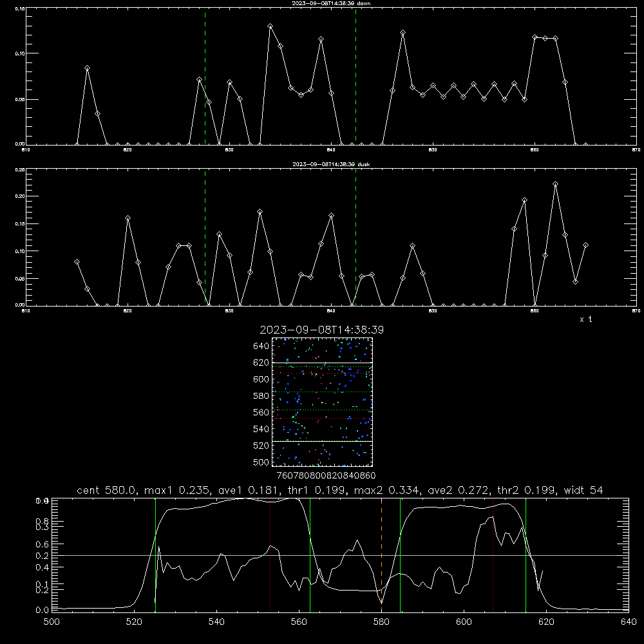
Task: Click the '580' x-axis label of the bottom plot
Action: (381, 622)
